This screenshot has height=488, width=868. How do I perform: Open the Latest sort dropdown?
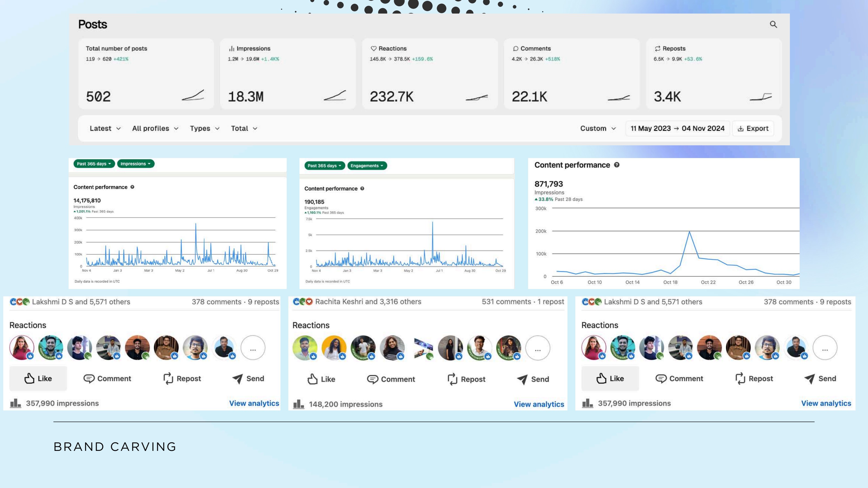click(105, 128)
